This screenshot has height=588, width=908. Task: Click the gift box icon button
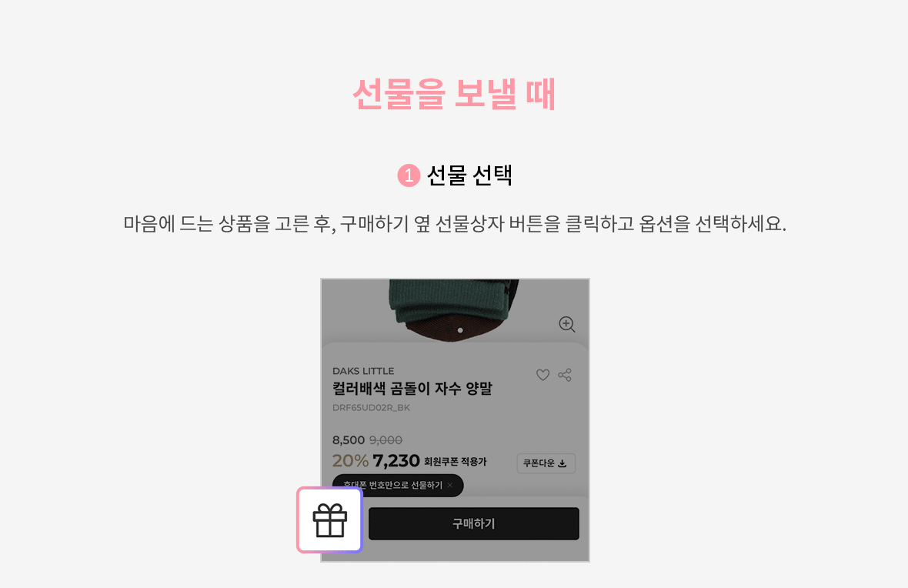(329, 520)
